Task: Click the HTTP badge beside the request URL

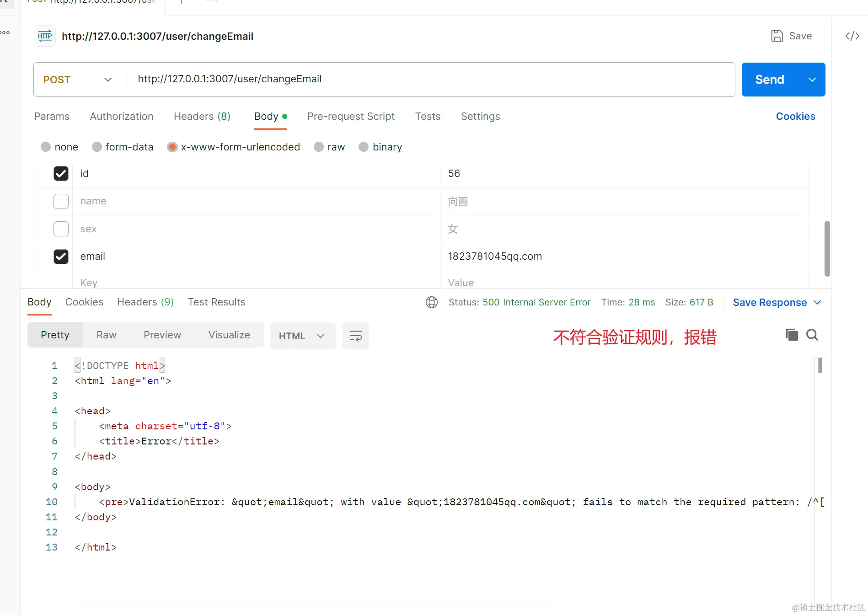Action: pyautogui.click(x=44, y=36)
